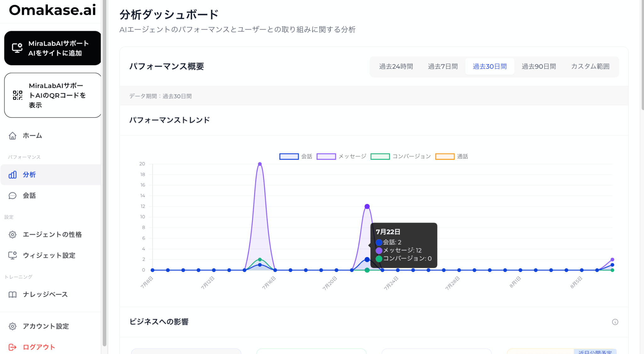
Task: Click the purple messages point at value 12
Action: [x=367, y=207]
